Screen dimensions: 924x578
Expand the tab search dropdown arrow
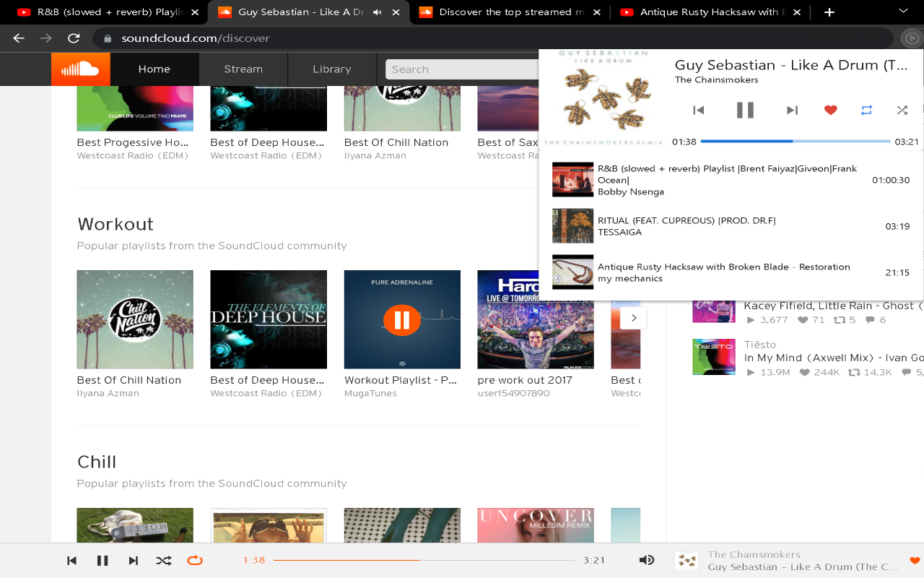pyautogui.click(x=903, y=12)
